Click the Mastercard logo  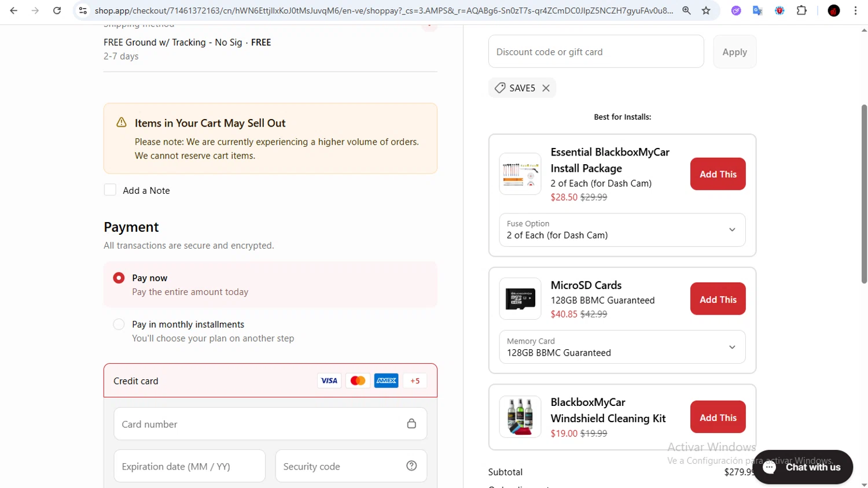tap(358, 380)
